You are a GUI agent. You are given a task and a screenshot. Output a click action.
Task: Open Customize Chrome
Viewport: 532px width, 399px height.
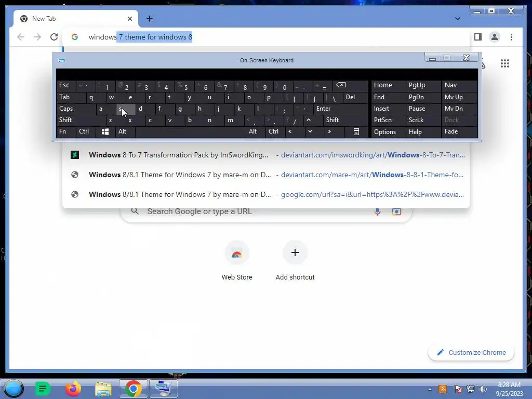click(x=471, y=353)
